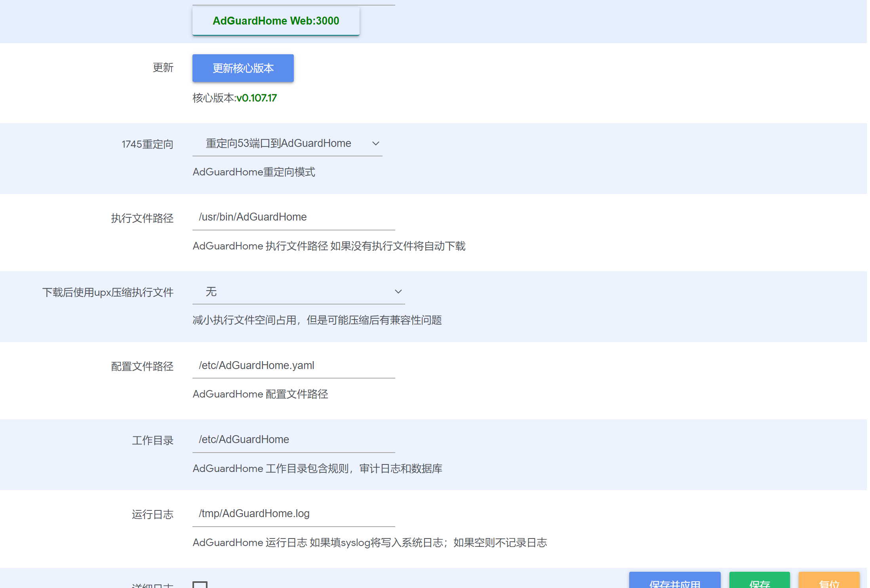
Task: Click the hint about syslog 写入系统日志
Action: (x=370, y=542)
